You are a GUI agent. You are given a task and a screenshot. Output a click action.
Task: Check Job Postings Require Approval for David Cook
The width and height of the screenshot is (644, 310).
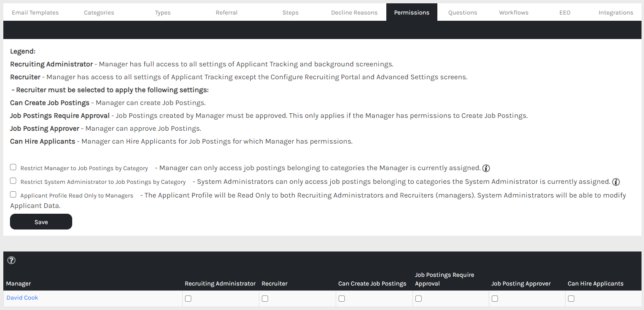click(419, 298)
